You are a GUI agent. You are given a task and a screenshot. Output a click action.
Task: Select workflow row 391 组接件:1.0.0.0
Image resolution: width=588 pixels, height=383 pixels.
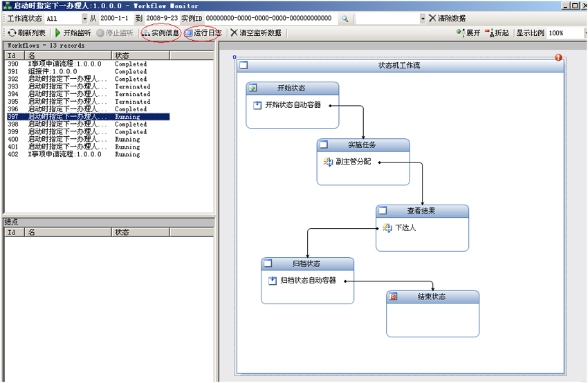pyautogui.click(x=88, y=72)
